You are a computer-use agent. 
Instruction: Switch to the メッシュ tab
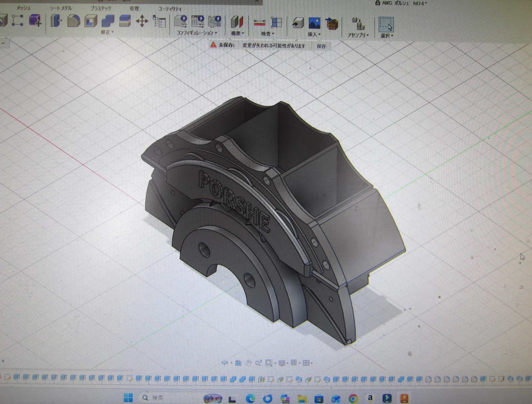click(x=23, y=8)
